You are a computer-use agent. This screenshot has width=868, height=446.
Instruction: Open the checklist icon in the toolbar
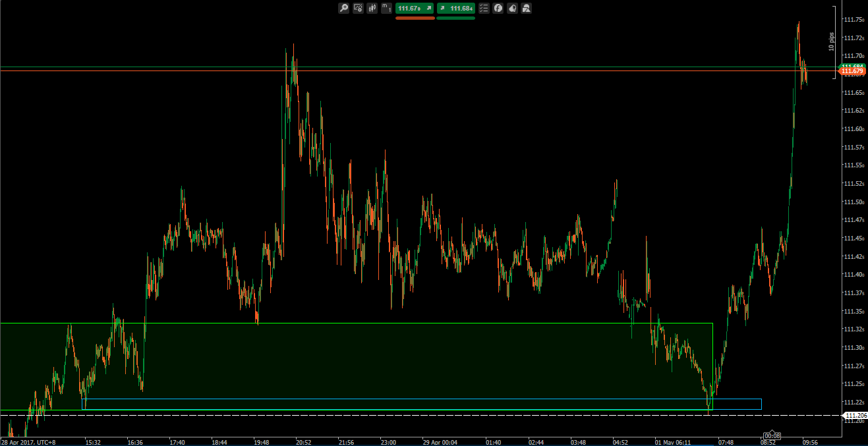click(484, 8)
